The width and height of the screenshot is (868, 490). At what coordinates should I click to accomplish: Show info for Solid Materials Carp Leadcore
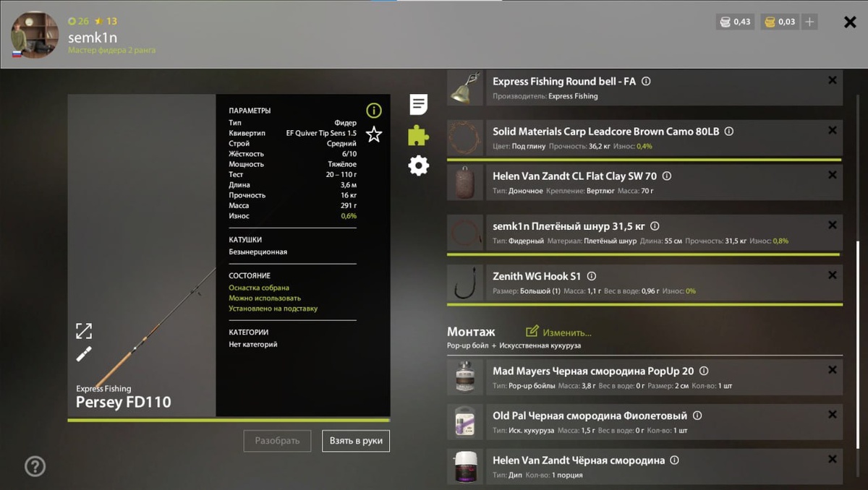tap(729, 132)
